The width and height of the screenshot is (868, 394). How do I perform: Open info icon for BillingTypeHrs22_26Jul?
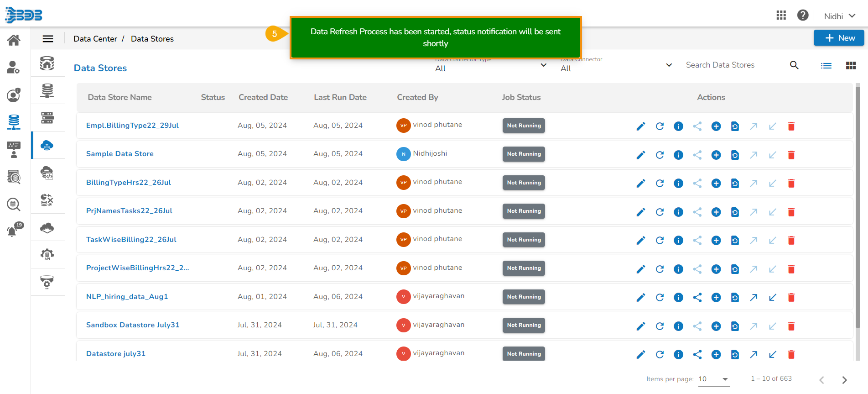[678, 184]
